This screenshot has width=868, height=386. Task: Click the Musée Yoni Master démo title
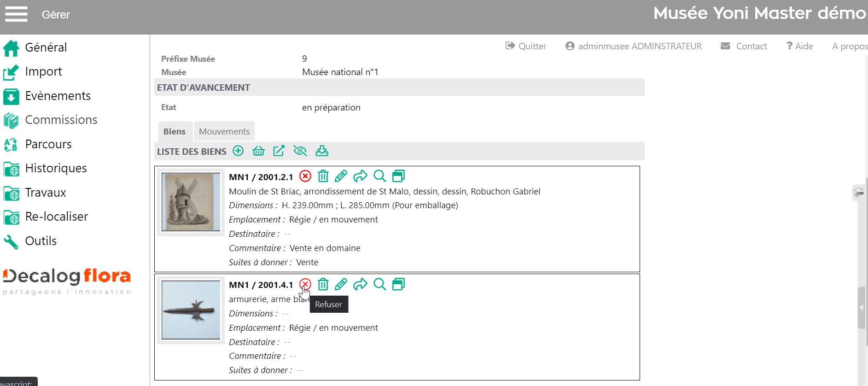click(760, 13)
